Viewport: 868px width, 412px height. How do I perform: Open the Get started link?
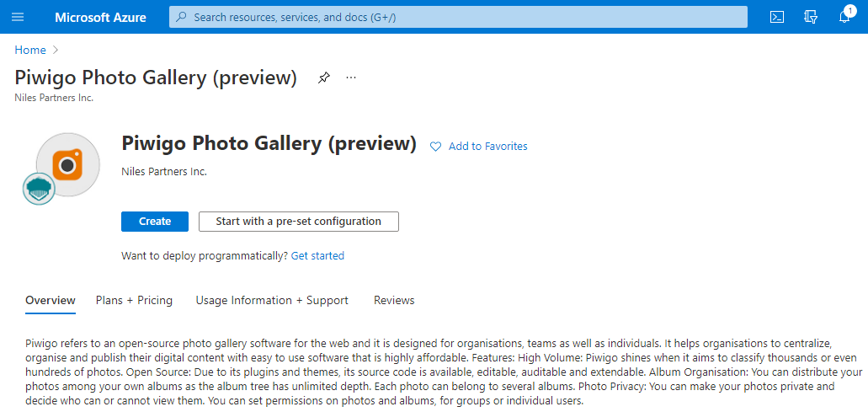coord(317,255)
